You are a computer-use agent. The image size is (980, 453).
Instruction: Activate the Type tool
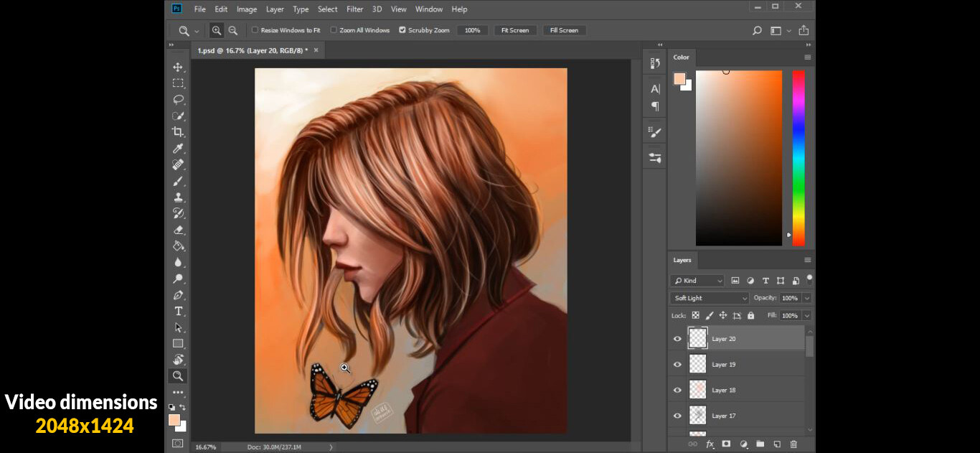pyautogui.click(x=178, y=311)
